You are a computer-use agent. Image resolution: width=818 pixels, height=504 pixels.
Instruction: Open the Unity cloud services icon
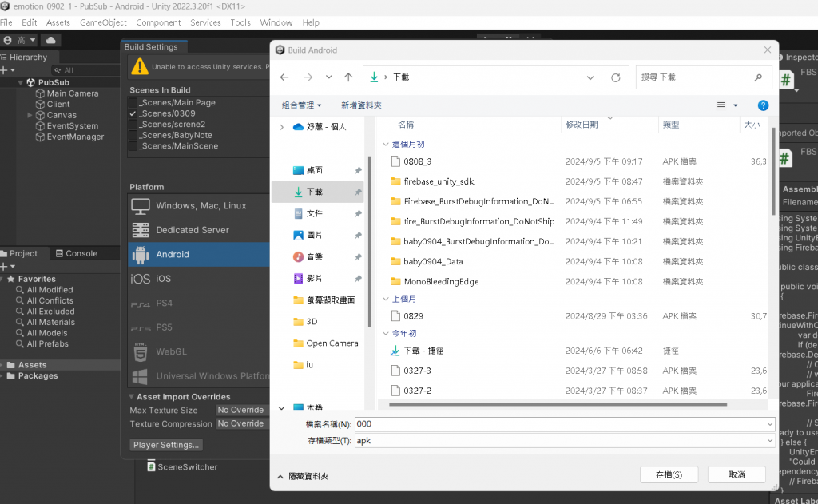(x=50, y=40)
